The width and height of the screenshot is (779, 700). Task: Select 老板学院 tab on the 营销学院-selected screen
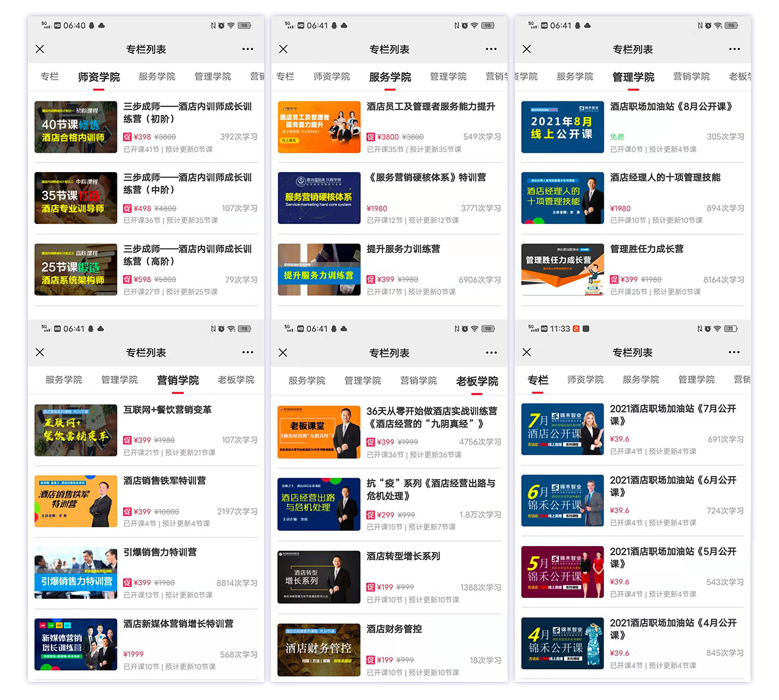(x=236, y=380)
